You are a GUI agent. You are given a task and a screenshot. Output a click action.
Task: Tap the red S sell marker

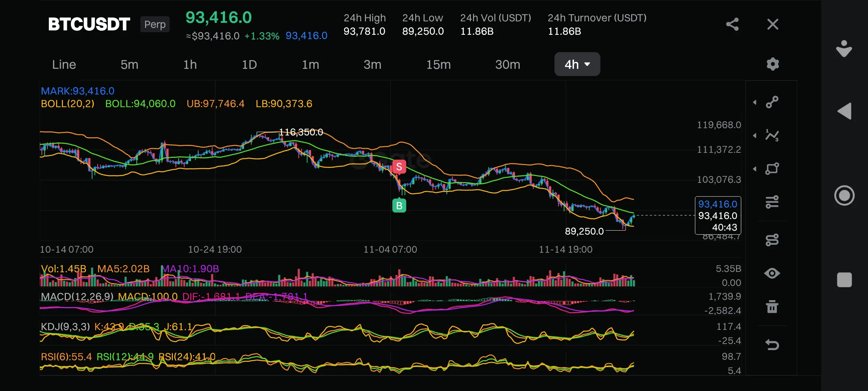pos(399,167)
